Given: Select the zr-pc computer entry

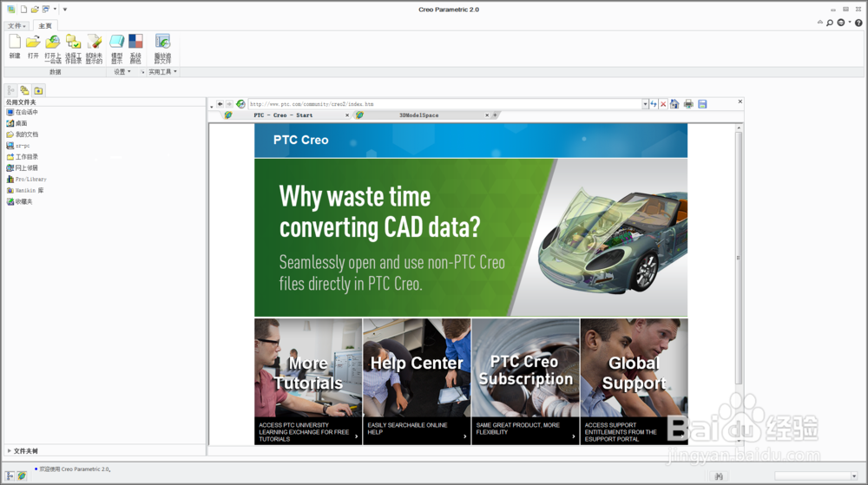Looking at the screenshot, I should pos(17,146).
